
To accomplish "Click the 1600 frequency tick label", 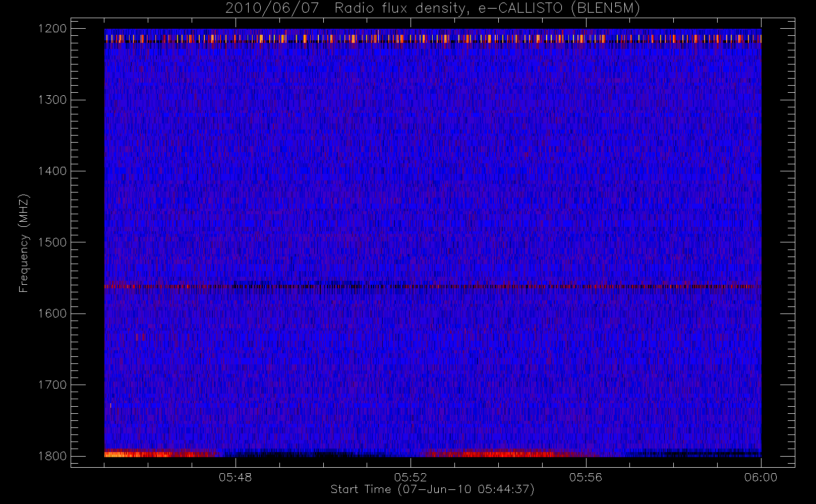I will point(52,313).
